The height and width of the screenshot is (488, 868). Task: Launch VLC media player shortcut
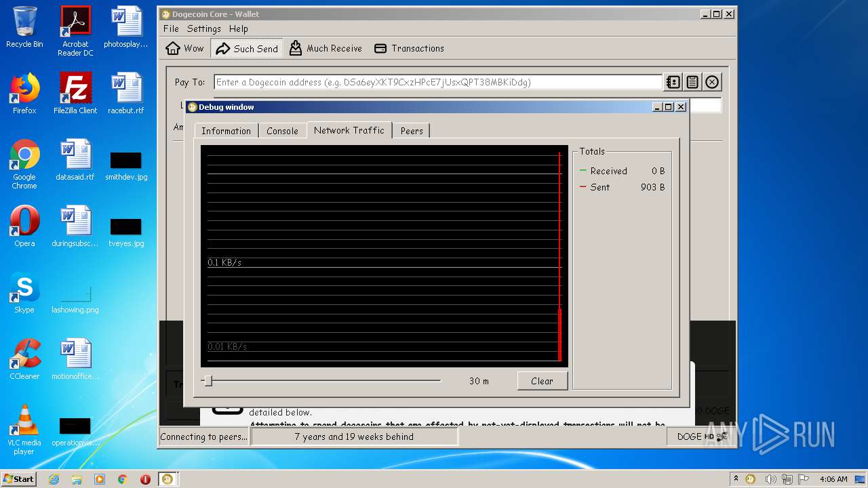(x=24, y=430)
